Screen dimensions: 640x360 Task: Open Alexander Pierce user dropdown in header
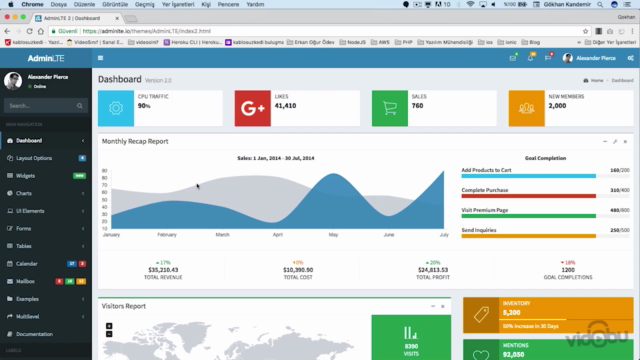589,58
